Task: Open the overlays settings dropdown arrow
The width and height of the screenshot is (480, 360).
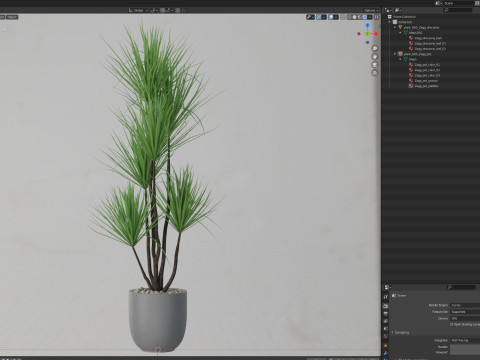Action: pos(336,17)
